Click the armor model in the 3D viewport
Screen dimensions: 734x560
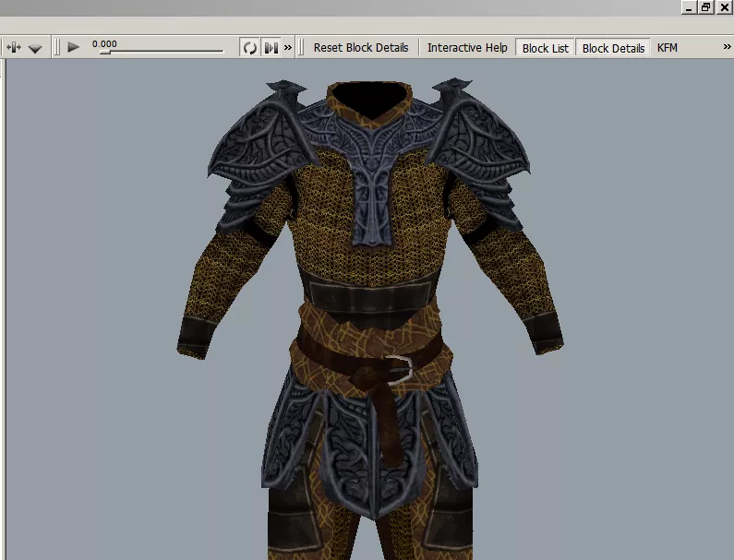click(370, 318)
